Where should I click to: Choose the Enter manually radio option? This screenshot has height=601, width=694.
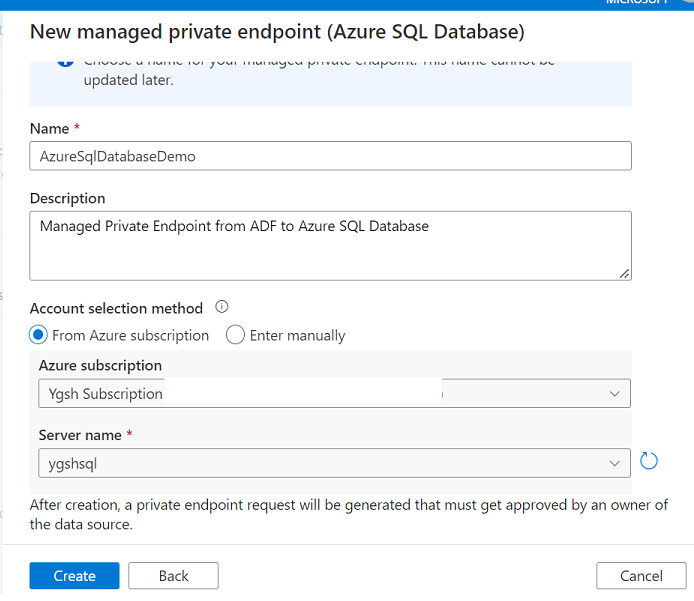tap(236, 335)
